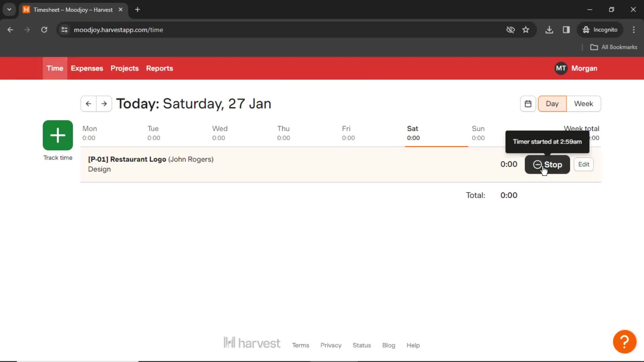Click the Stop timer button icon
This screenshot has width=644, height=362.
(x=537, y=165)
